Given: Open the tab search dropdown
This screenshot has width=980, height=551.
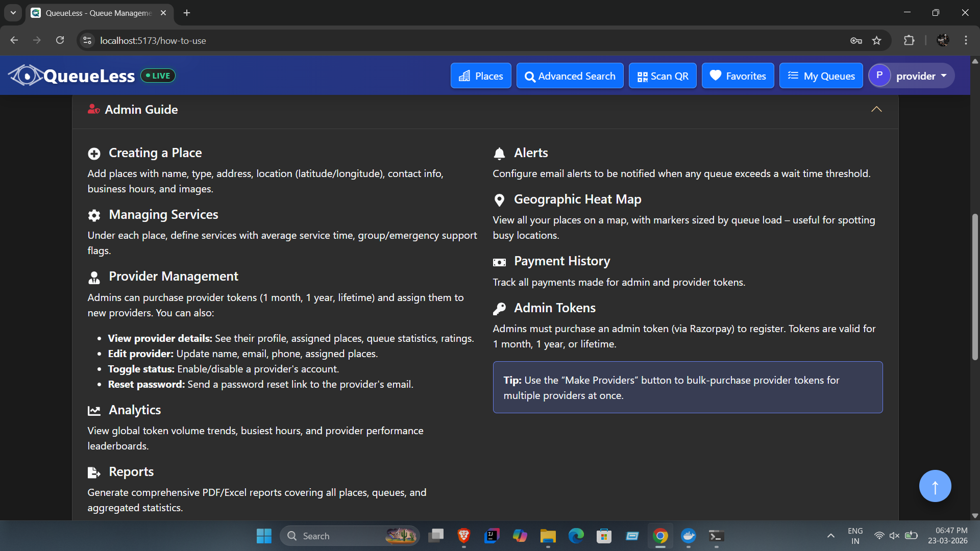Looking at the screenshot, I should 13,13.
